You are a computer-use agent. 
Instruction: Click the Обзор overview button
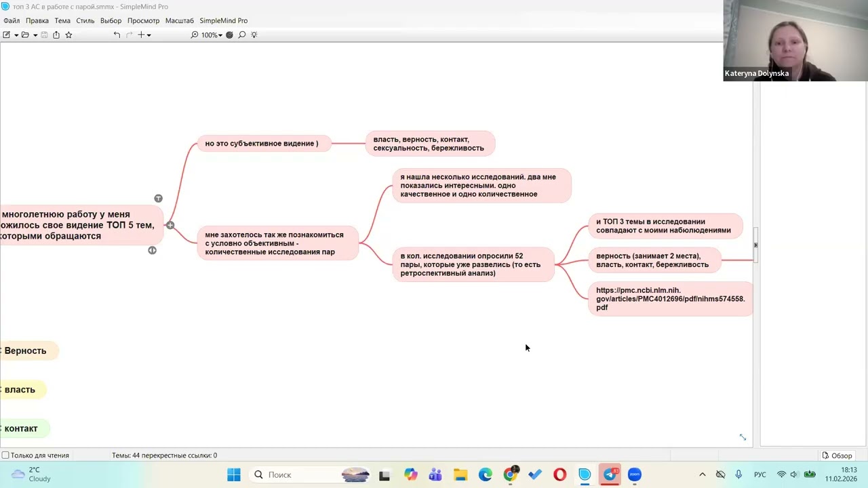[x=837, y=455]
